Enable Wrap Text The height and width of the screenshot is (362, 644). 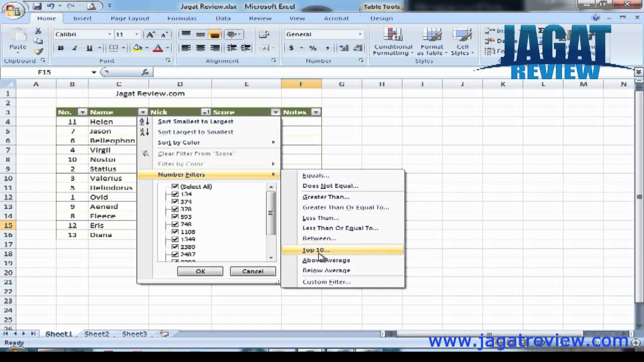tap(264, 35)
